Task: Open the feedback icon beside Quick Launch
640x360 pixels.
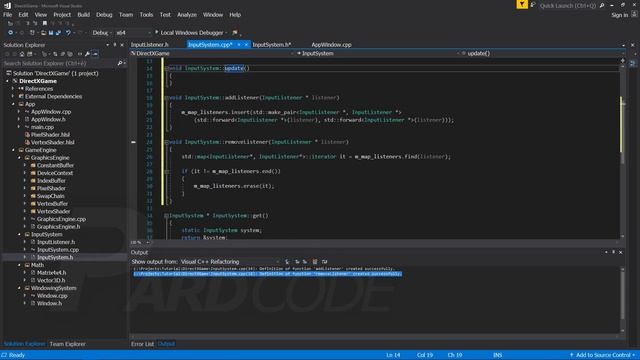Action: click(x=533, y=5)
